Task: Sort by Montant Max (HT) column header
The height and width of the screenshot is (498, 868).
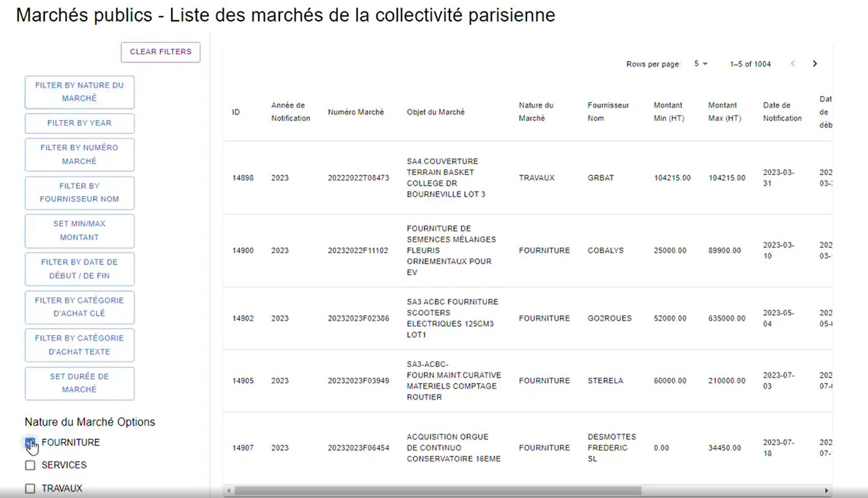Action: pyautogui.click(x=724, y=112)
